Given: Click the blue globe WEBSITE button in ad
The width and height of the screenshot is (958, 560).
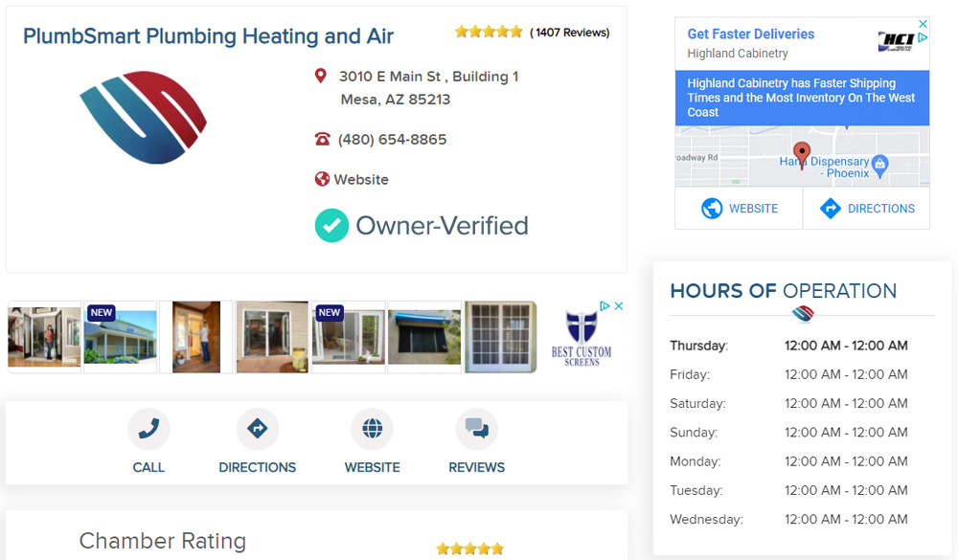Looking at the screenshot, I should [740, 209].
